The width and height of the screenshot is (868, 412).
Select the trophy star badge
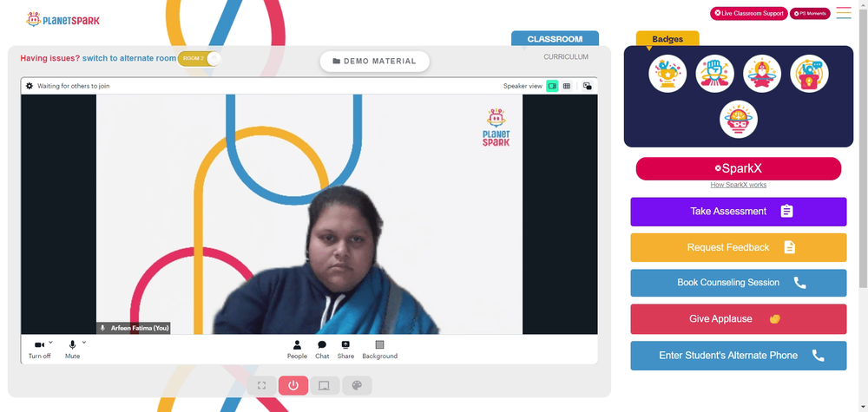pyautogui.click(x=667, y=74)
